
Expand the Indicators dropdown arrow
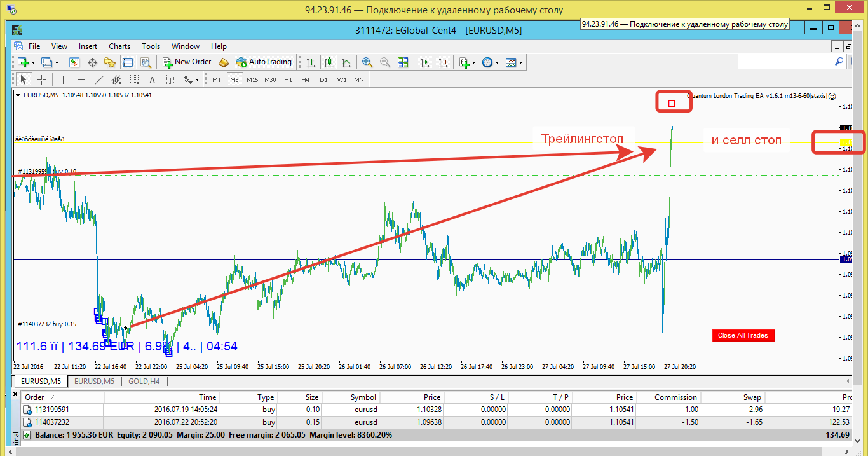pyautogui.click(x=474, y=62)
